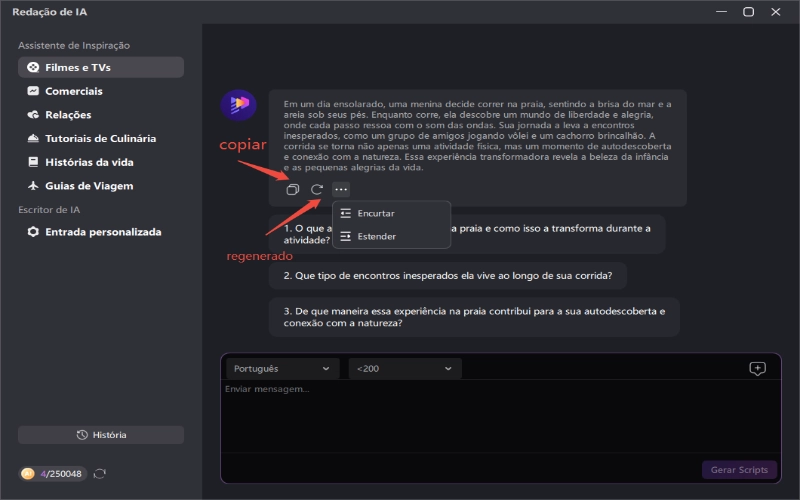Screen dimensions: 800x500
Task: Open the Português language dropdown
Action: pos(282,368)
